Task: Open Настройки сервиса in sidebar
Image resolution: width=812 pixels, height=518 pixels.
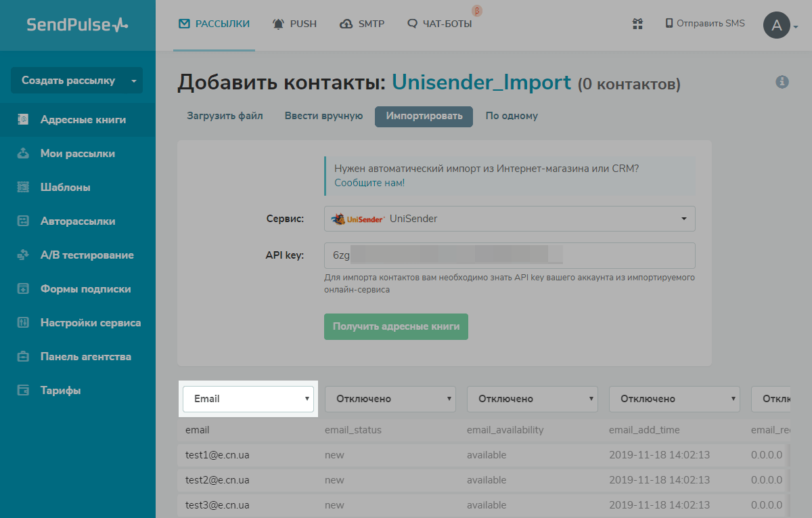Action: [78, 323]
